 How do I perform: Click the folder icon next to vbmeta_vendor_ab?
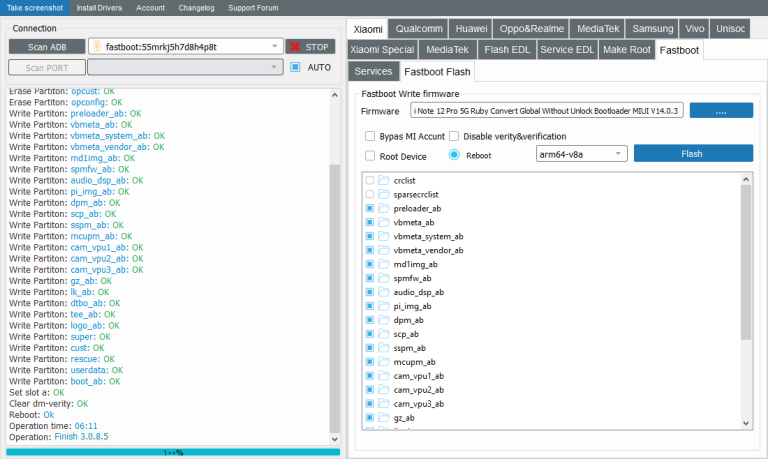coord(384,250)
